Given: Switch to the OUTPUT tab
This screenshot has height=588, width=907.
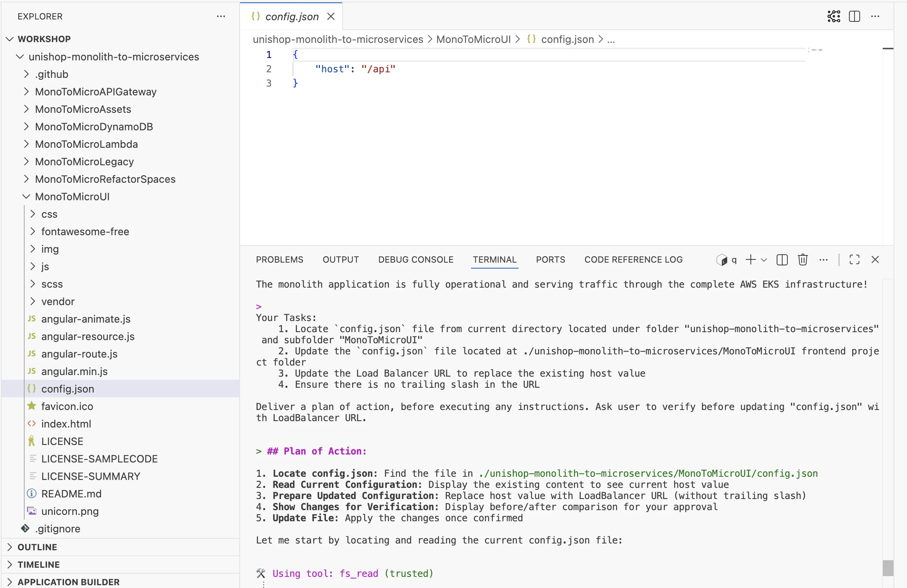Looking at the screenshot, I should (x=341, y=260).
